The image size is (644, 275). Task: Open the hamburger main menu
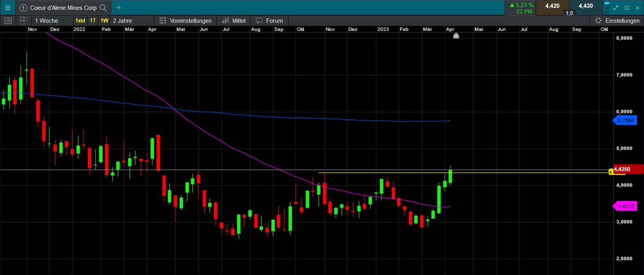[x=7, y=7]
